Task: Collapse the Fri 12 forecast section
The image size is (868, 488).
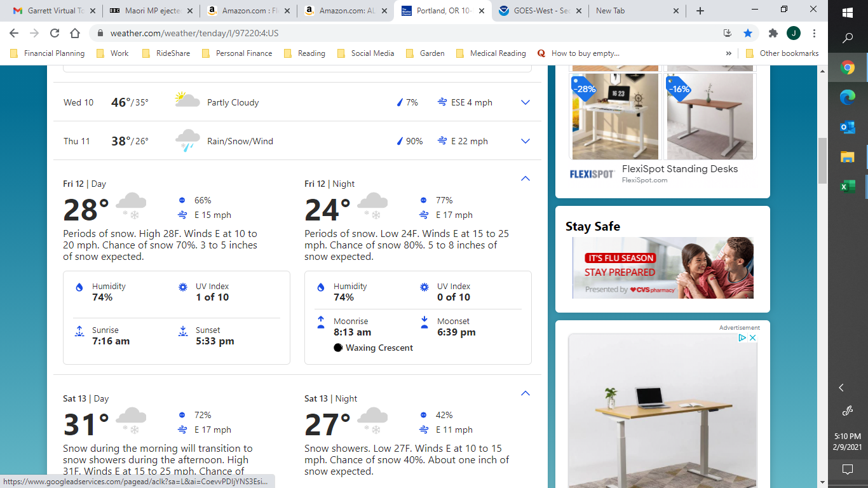Action: pyautogui.click(x=525, y=179)
